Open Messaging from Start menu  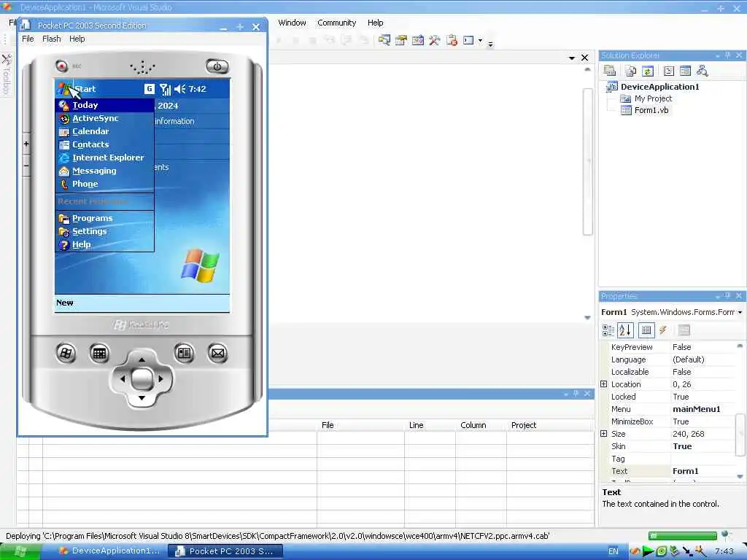[x=105, y=171]
